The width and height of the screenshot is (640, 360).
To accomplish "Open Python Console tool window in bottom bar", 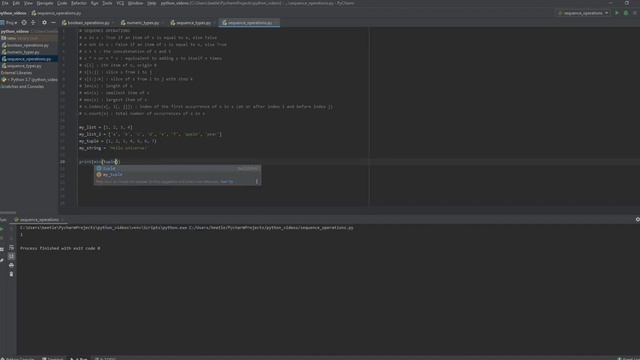I will pos(18,358).
